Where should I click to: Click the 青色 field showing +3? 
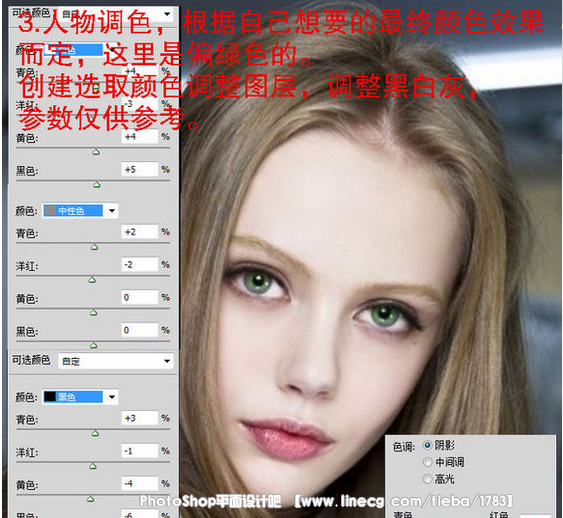[x=140, y=418]
